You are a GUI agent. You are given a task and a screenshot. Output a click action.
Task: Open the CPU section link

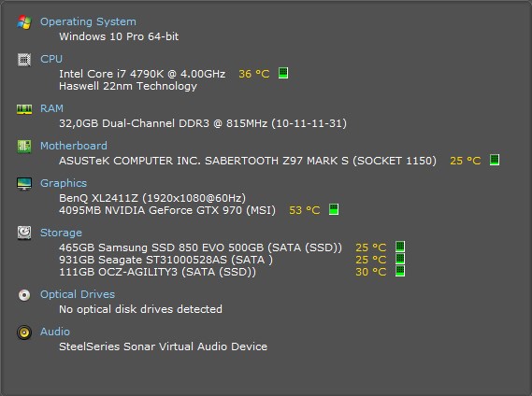coord(51,59)
